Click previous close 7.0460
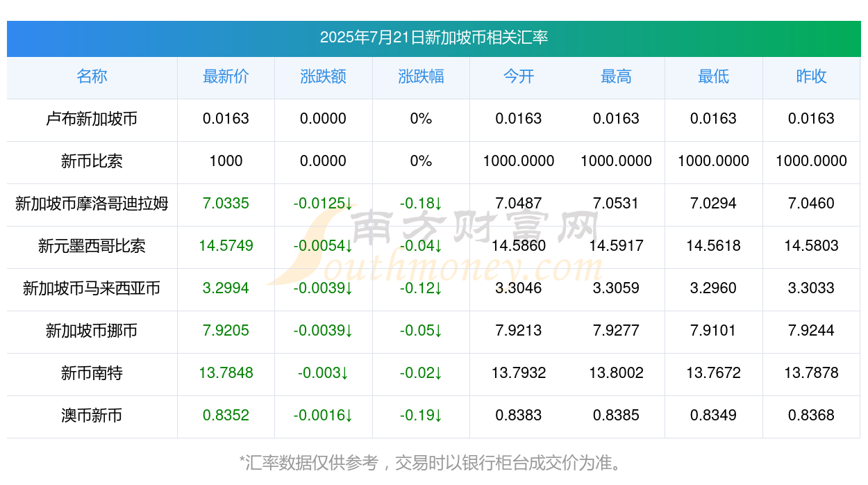Viewport: 868px width, 485px height. click(811, 204)
